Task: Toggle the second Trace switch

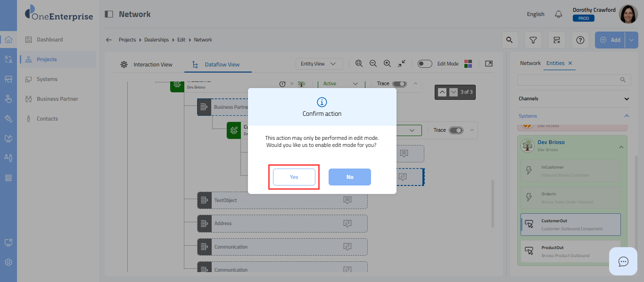Action: [x=456, y=130]
